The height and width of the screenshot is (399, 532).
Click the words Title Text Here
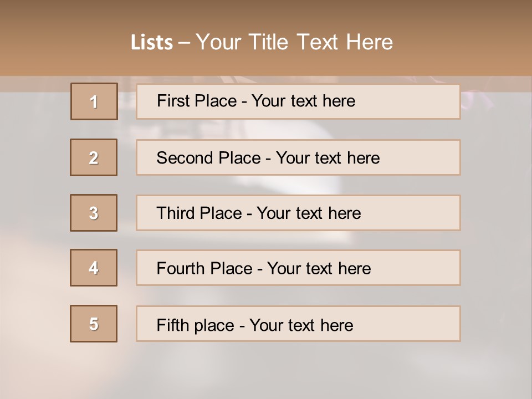tap(321, 42)
